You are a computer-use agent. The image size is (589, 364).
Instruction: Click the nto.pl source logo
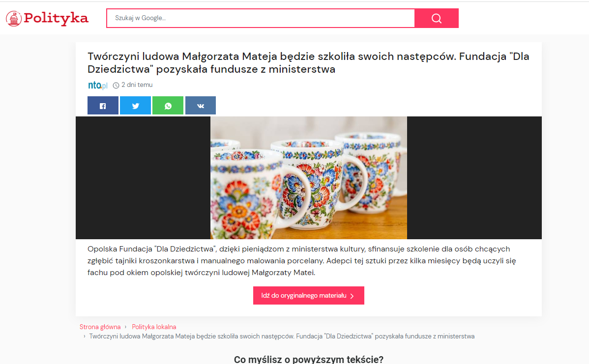[x=98, y=85]
